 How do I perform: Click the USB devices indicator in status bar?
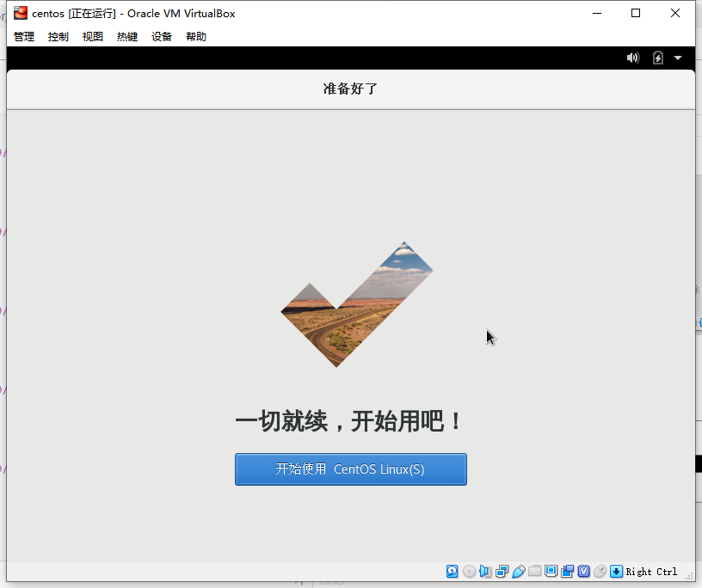(x=519, y=572)
